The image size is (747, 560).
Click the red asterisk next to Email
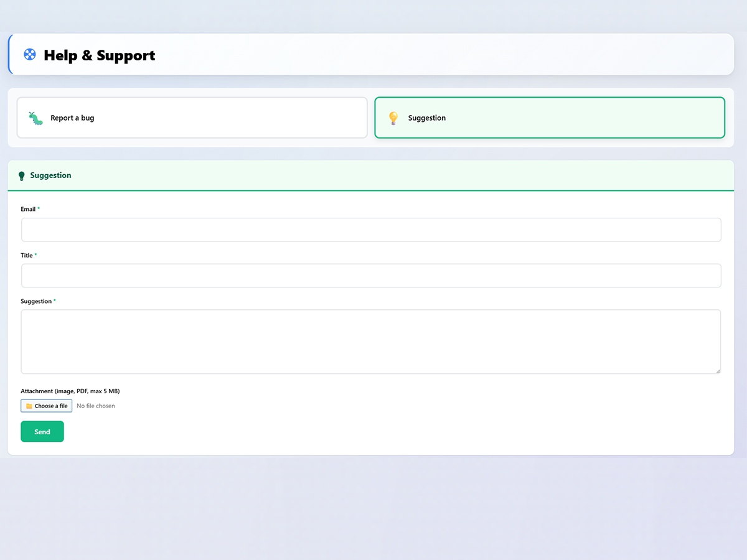tap(39, 208)
